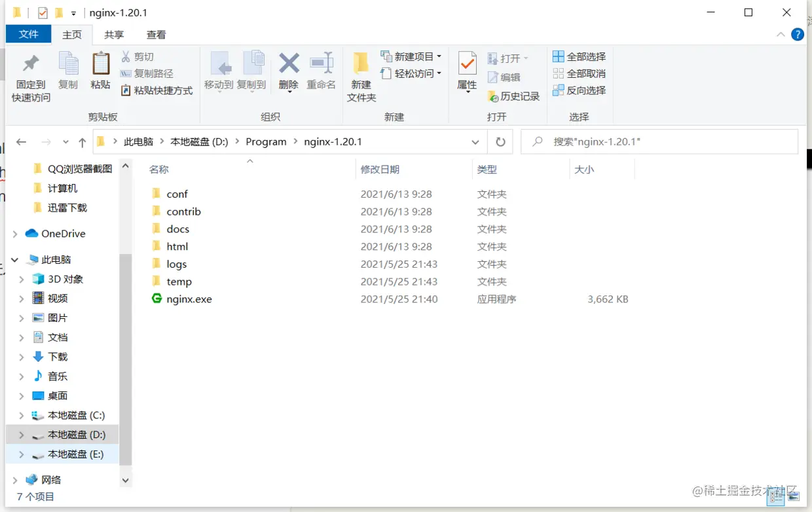Open the 文件 menu
Screen dimensions: 812x512
click(28, 34)
